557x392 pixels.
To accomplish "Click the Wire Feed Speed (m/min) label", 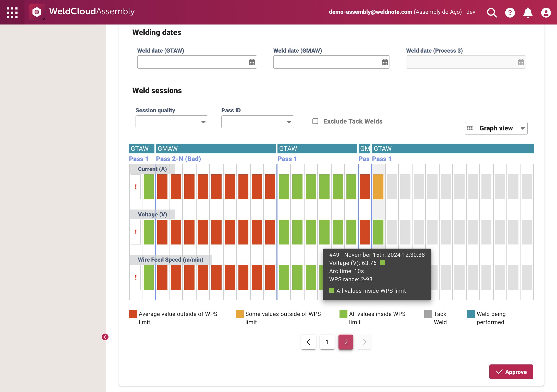I will [x=171, y=260].
